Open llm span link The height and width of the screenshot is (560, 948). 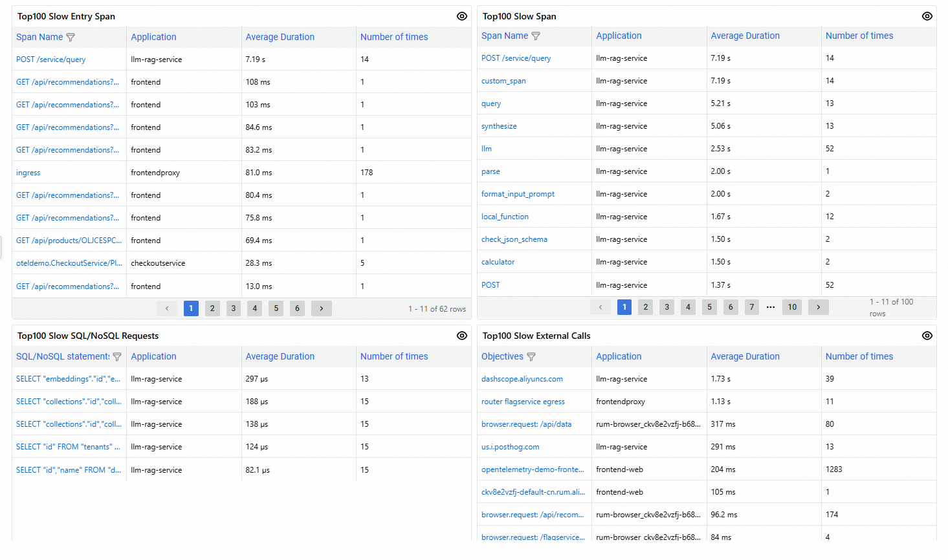487,149
